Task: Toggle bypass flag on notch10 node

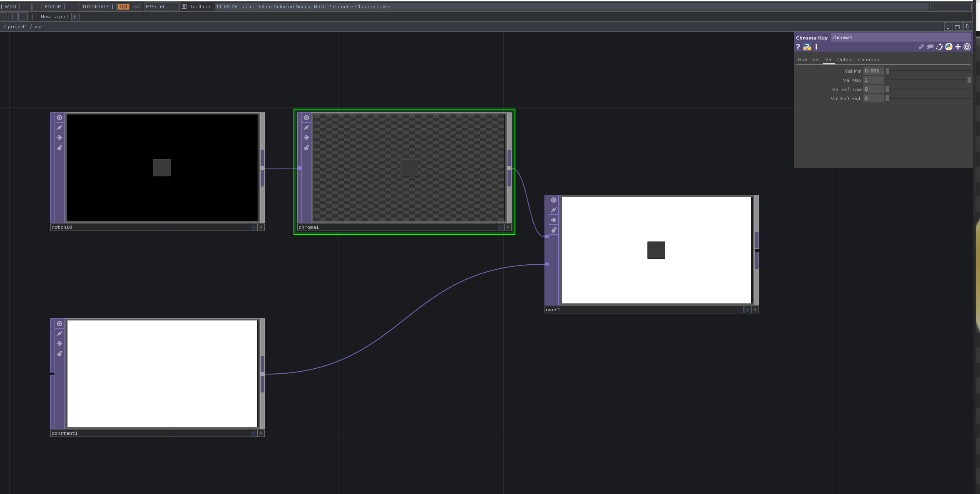Action: [x=60, y=138]
